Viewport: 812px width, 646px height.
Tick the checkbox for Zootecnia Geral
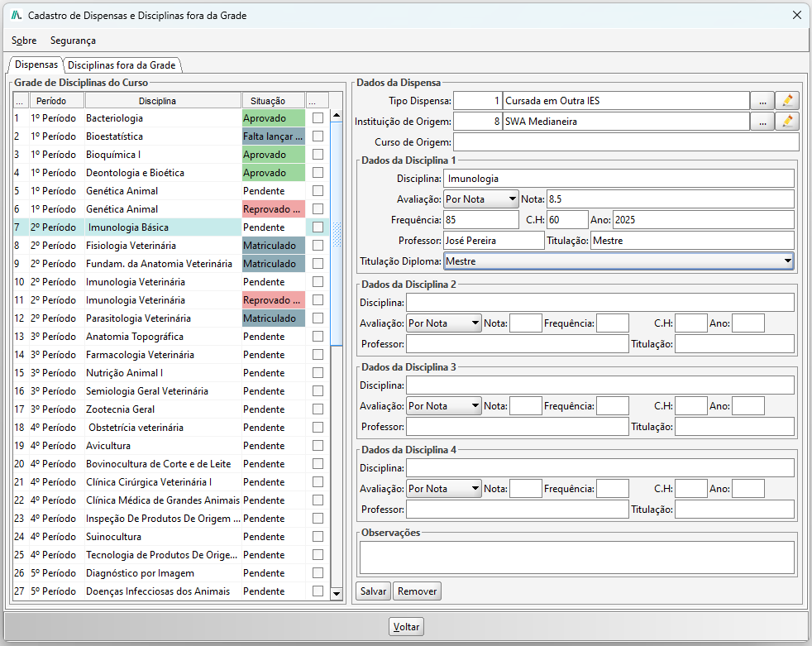pos(318,409)
